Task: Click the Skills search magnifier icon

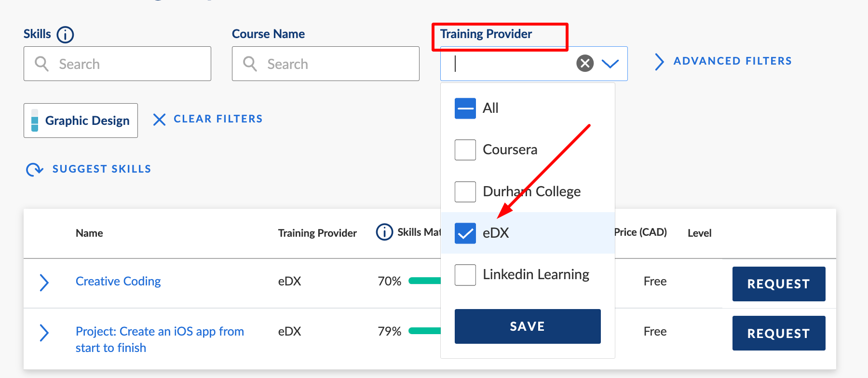Action: [42, 64]
